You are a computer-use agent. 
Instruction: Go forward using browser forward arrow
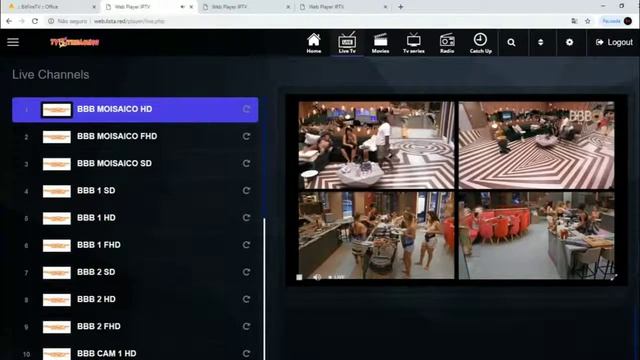[x=22, y=21]
